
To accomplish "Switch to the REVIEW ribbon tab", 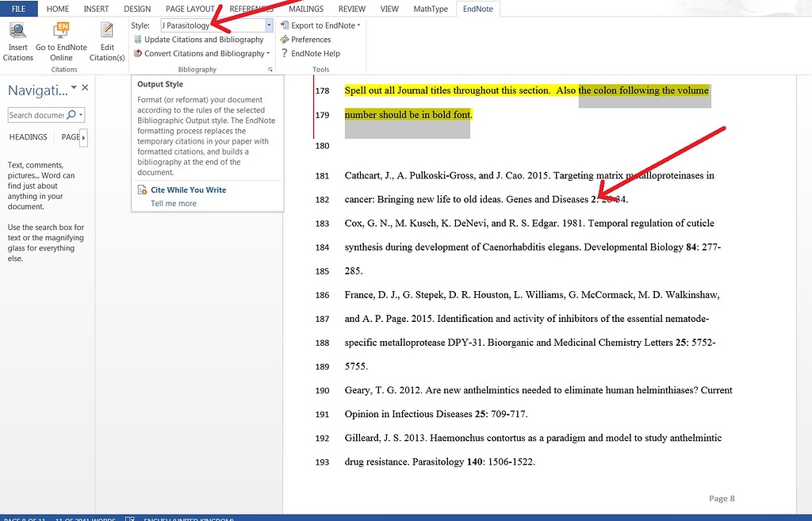I will pos(351,9).
